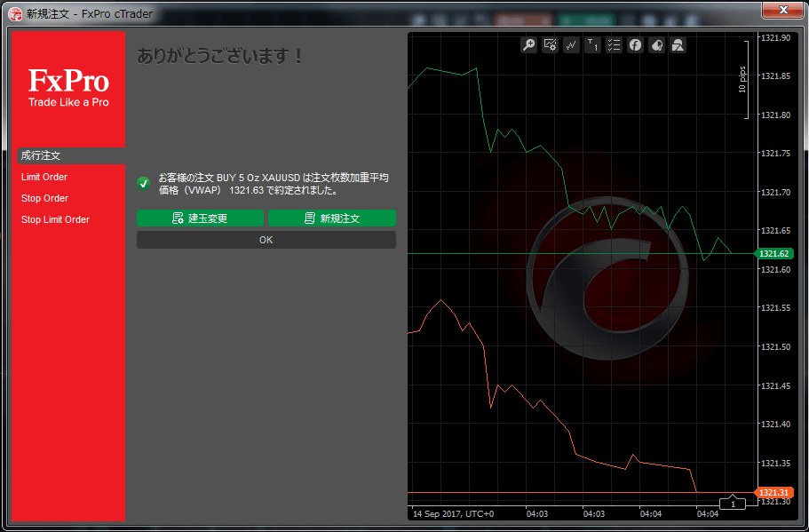Click the 1321.90 price axis label

point(775,37)
